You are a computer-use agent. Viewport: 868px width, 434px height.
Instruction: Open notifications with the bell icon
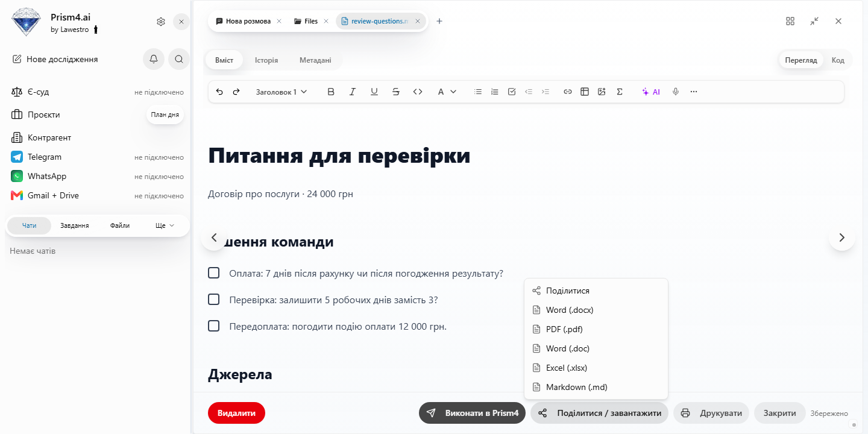coord(154,59)
